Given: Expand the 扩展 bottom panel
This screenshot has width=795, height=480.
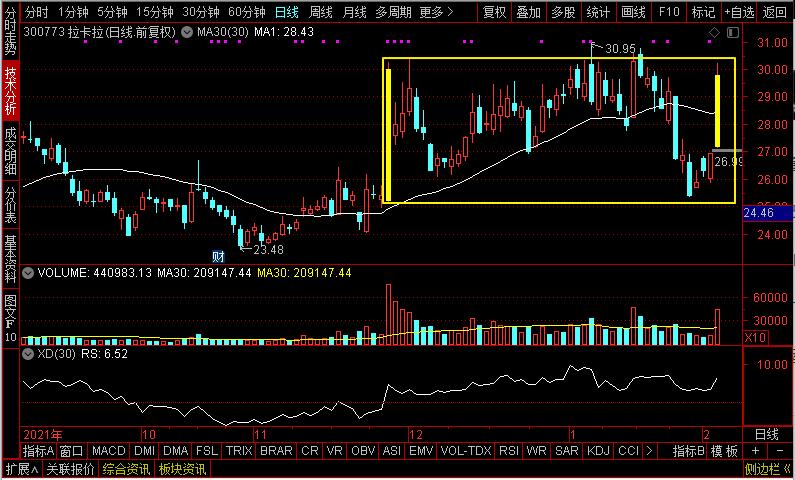Looking at the screenshot, I should (x=21, y=470).
